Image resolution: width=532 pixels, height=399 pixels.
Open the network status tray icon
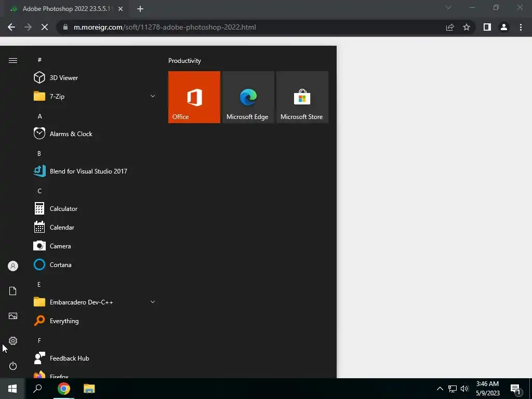[x=453, y=389]
